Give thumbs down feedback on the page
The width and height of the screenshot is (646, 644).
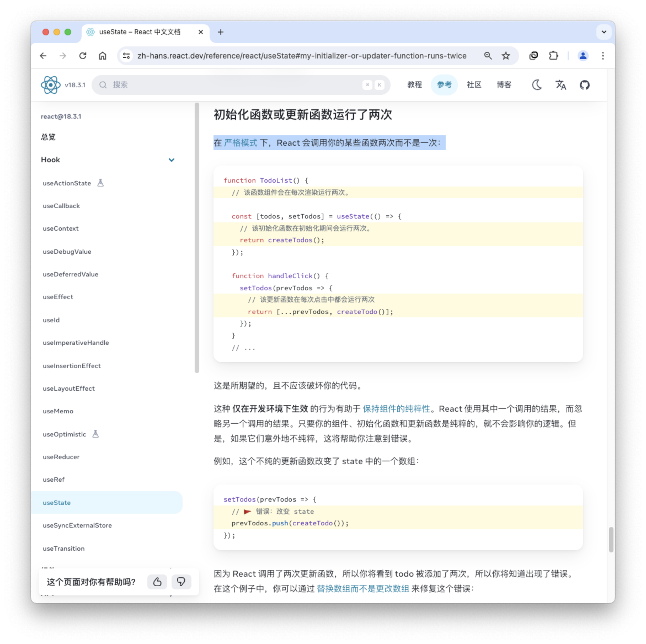click(x=181, y=582)
